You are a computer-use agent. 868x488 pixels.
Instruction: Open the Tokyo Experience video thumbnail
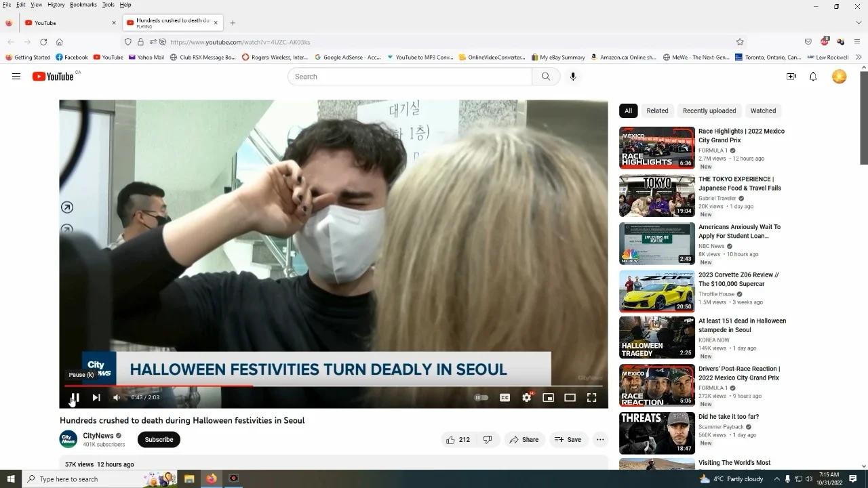click(657, 196)
